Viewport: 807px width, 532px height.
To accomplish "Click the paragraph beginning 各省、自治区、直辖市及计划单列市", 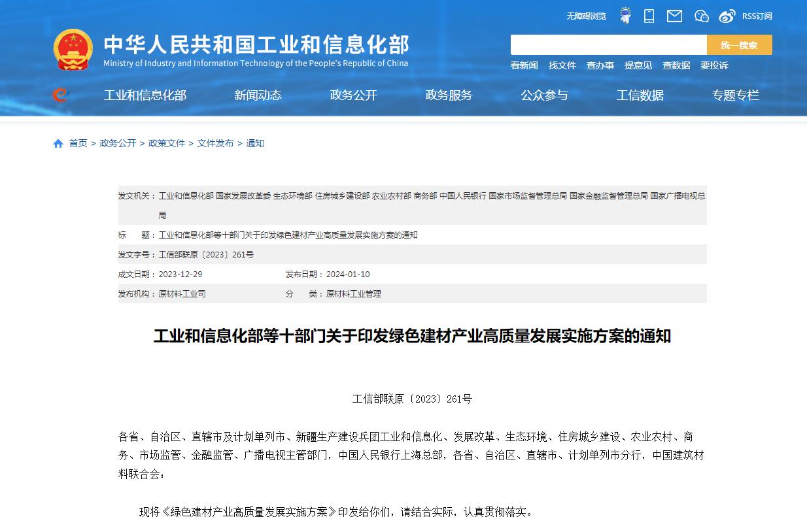I will click(x=412, y=455).
